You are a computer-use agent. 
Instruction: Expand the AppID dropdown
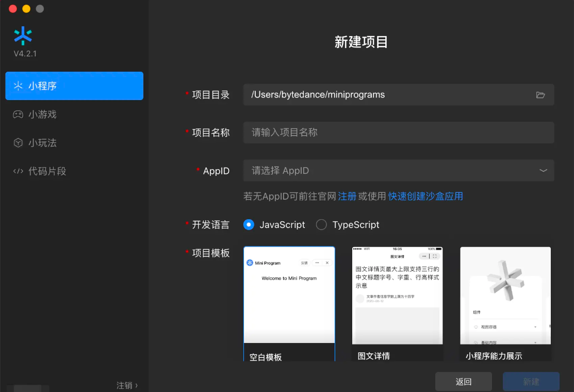pos(399,171)
